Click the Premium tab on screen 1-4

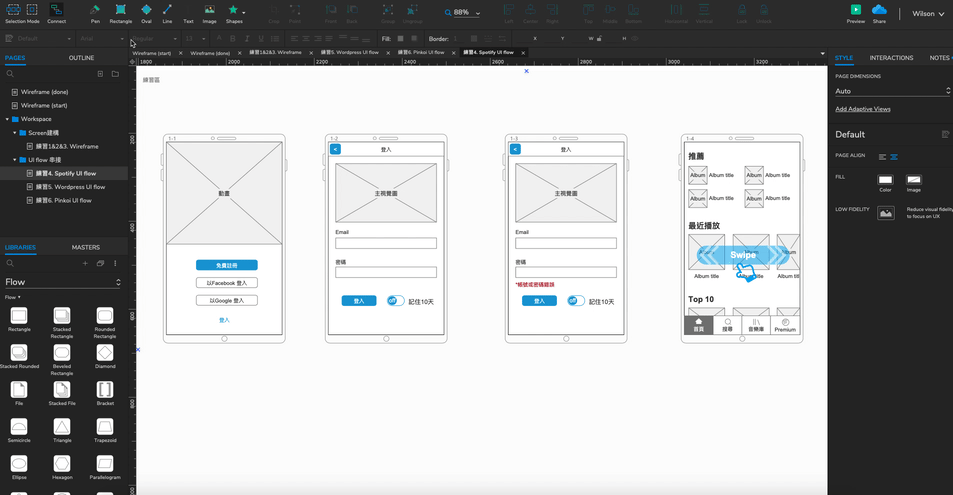pyautogui.click(x=785, y=325)
